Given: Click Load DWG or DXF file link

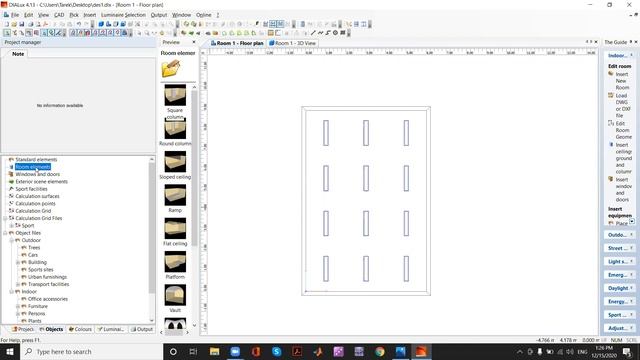Looking at the screenshot, I should click(x=623, y=105).
